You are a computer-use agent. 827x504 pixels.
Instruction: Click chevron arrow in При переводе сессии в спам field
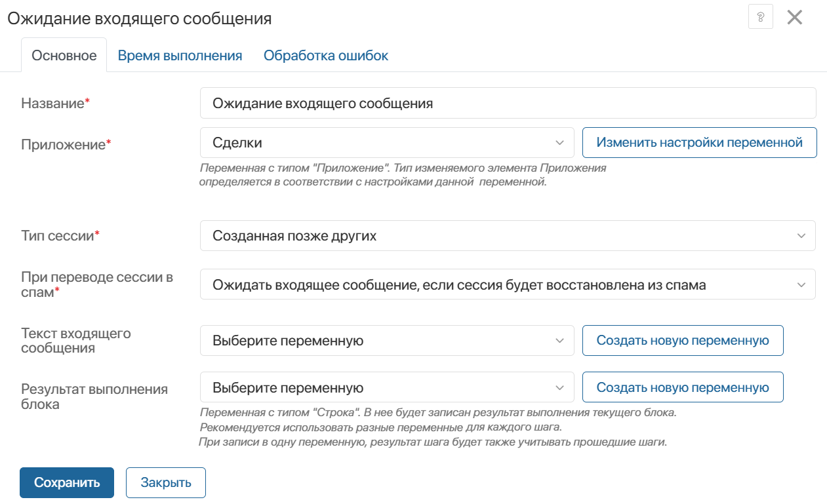[801, 285]
